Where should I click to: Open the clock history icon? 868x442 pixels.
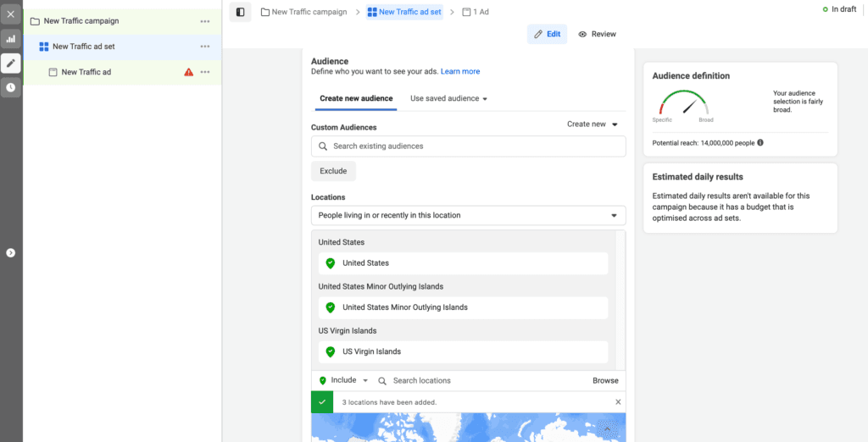pyautogui.click(x=10, y=87)
